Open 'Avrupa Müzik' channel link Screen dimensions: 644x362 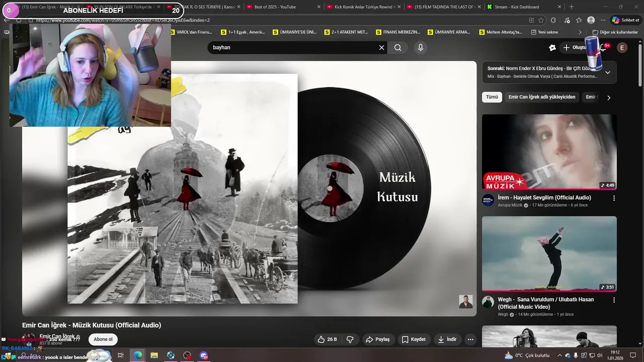click(x=510, y=205)
